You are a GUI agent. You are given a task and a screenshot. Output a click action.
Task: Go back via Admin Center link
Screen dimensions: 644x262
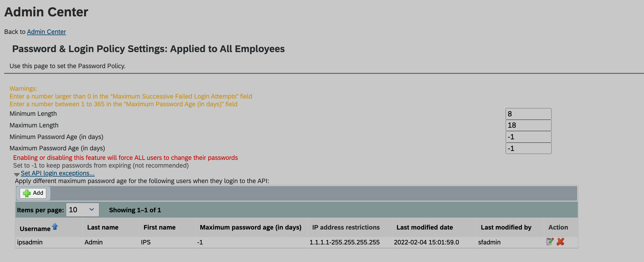47,32
